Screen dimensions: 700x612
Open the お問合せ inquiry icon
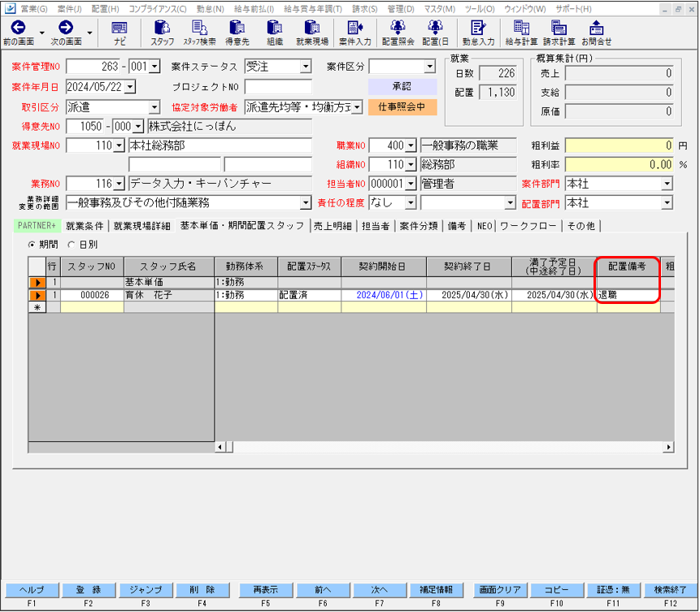[596, 28]
